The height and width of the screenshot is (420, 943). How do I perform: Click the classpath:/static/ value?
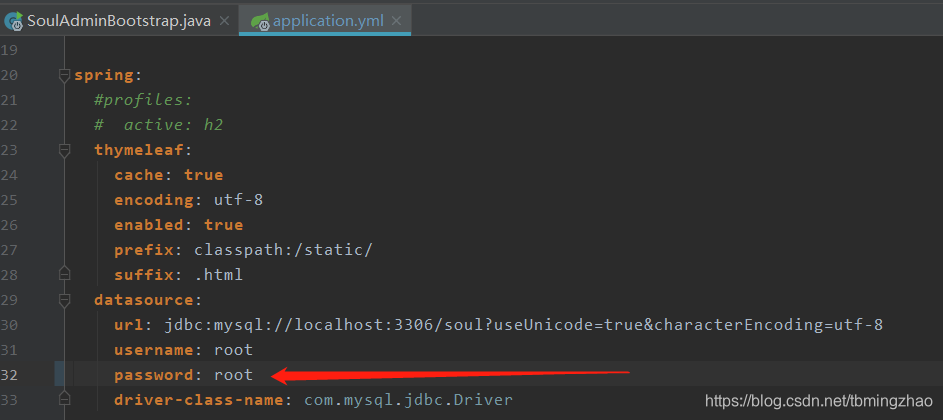pyautogui.click(x=284, y=250)
